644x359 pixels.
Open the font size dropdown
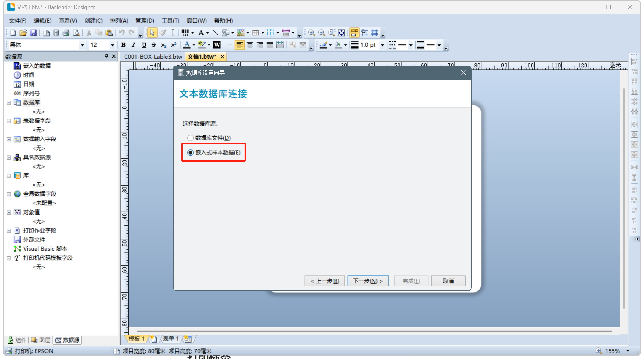[112, 45]
